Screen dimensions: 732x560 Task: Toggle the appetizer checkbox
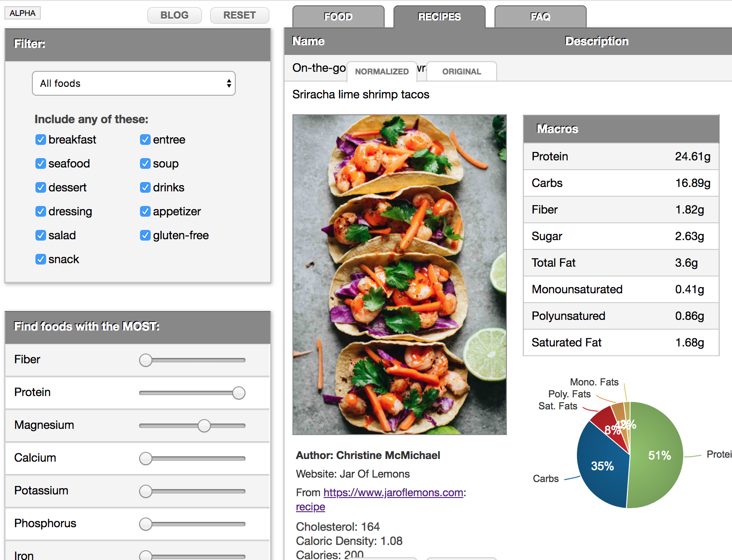tap(145, 211)
